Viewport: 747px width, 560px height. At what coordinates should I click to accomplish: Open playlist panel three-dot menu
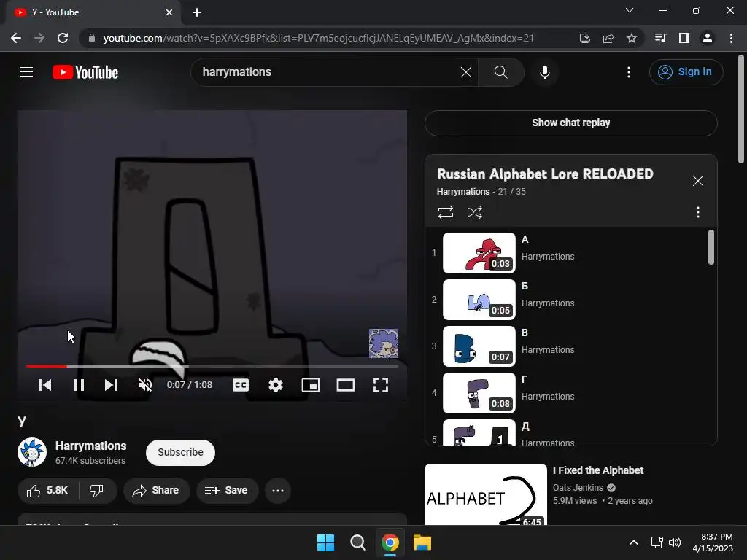click(698, 212)
